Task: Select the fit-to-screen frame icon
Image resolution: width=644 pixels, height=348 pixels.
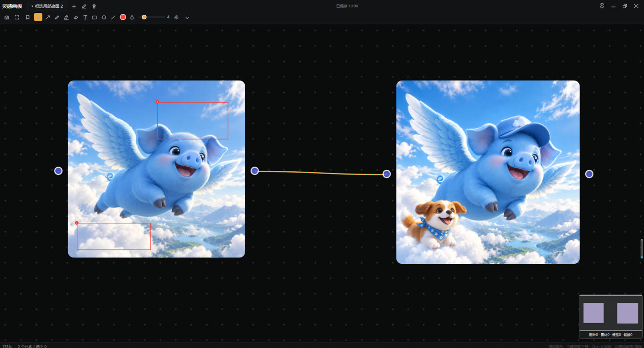Action: pos(17,17)
